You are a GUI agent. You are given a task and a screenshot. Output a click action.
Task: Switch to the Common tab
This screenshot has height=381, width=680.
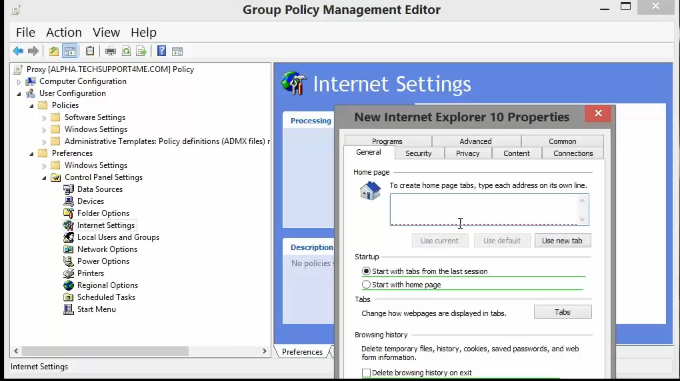click(x=562, y=141)
